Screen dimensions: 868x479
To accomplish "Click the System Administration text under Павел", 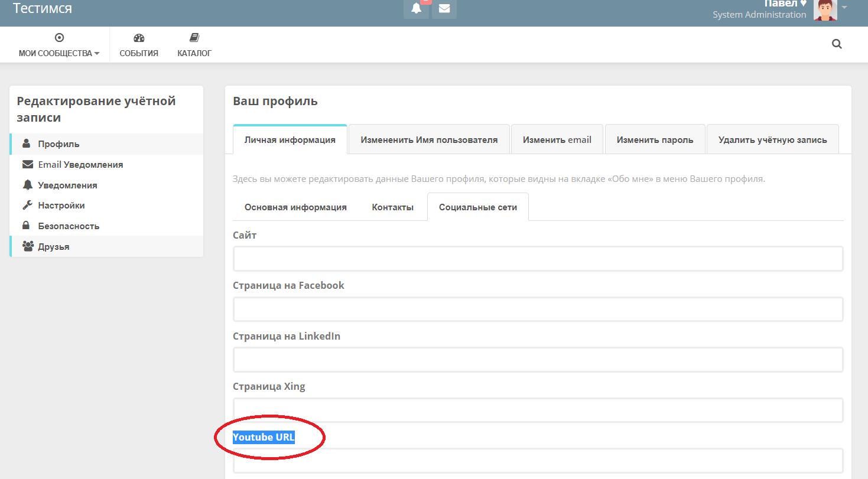I will (759, 15).
